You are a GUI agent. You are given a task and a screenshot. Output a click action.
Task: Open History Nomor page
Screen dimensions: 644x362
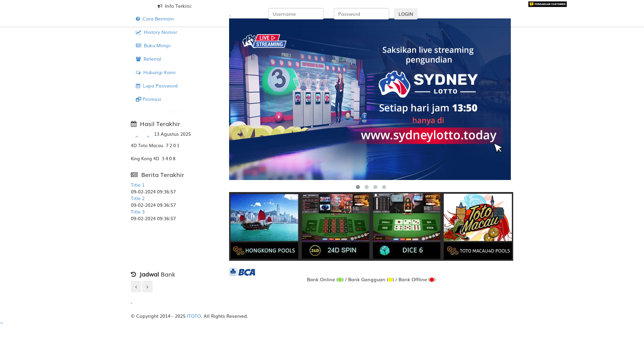[x=156, y=32]
